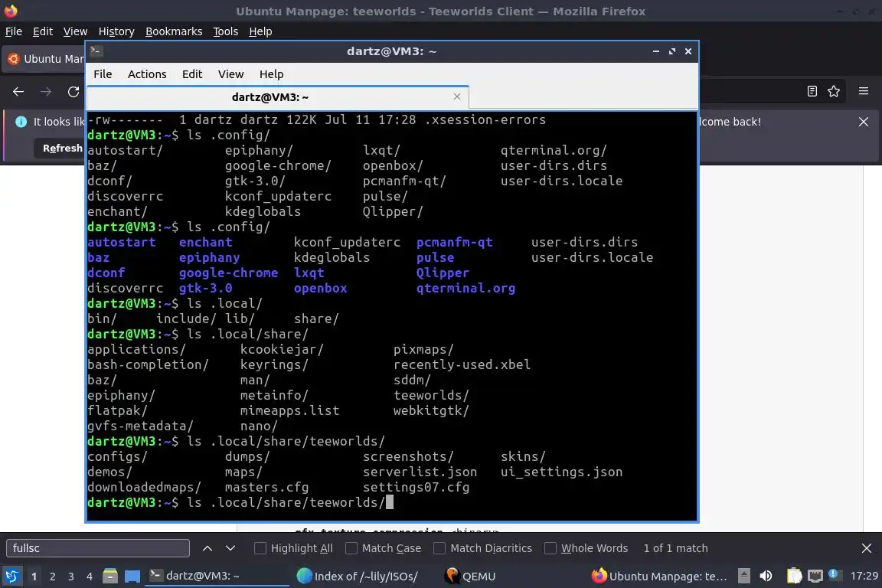The height and width of the screenshot is (588, 882).
Task: Go to next find match arrow
Action: coord(230,548)
